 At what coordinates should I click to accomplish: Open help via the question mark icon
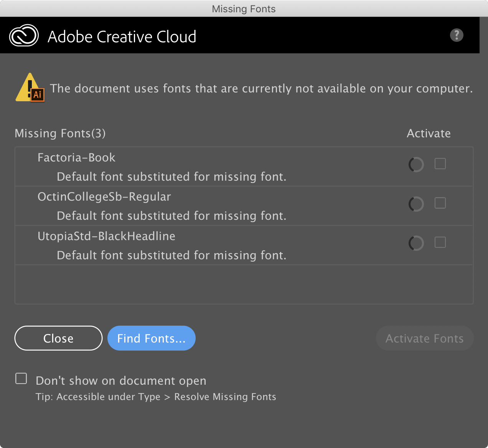point(457,35)
